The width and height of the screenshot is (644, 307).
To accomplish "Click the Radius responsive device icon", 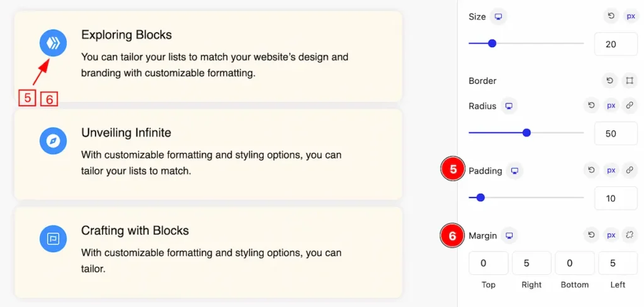I will click(x=509, y=106).
